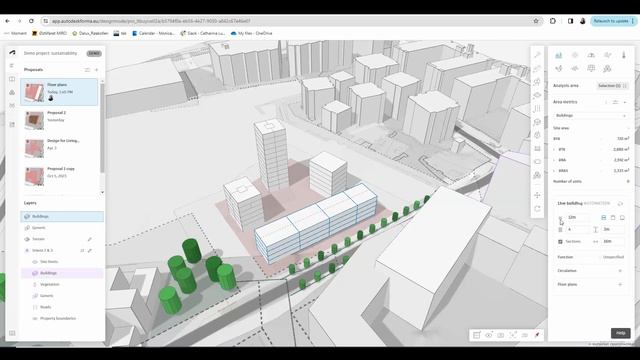The height and width of the screenshot is (360, 640).
Task: Select the road lanes tool, fifth in the vertical toolbar
Action: 537,109
